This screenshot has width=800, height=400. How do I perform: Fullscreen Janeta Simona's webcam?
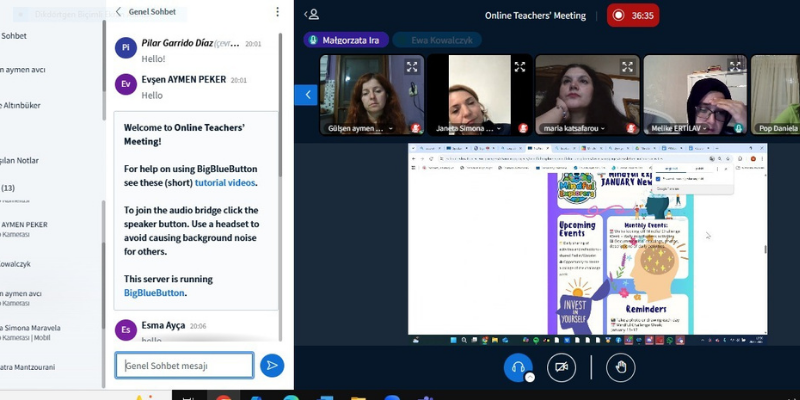(519, 66)
